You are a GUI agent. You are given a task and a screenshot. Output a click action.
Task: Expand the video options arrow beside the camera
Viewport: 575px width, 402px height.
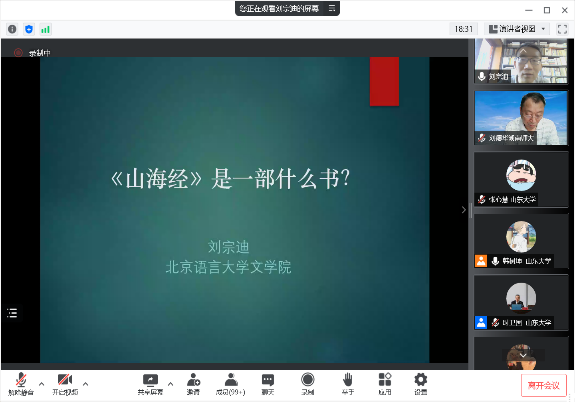click(85, 384)
